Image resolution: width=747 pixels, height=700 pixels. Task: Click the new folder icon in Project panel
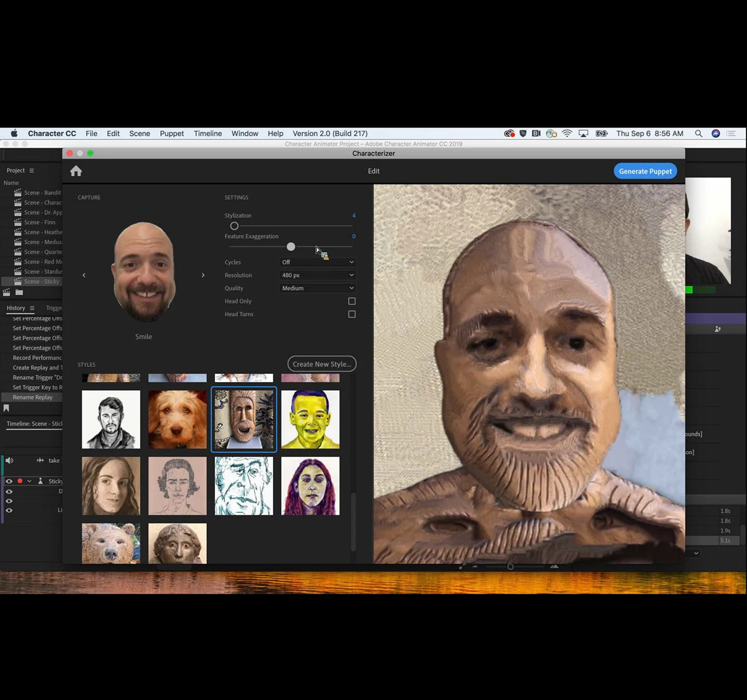coord(19,292)
